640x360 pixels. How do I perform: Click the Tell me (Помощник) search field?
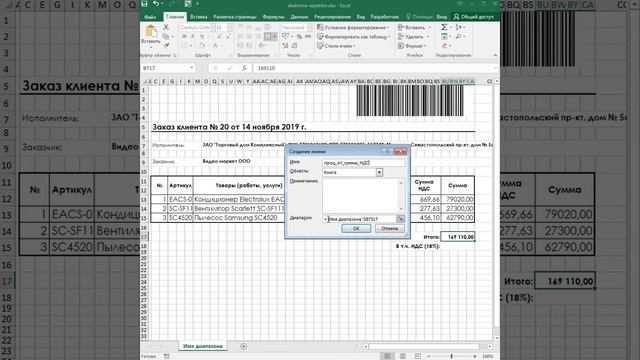419,17
